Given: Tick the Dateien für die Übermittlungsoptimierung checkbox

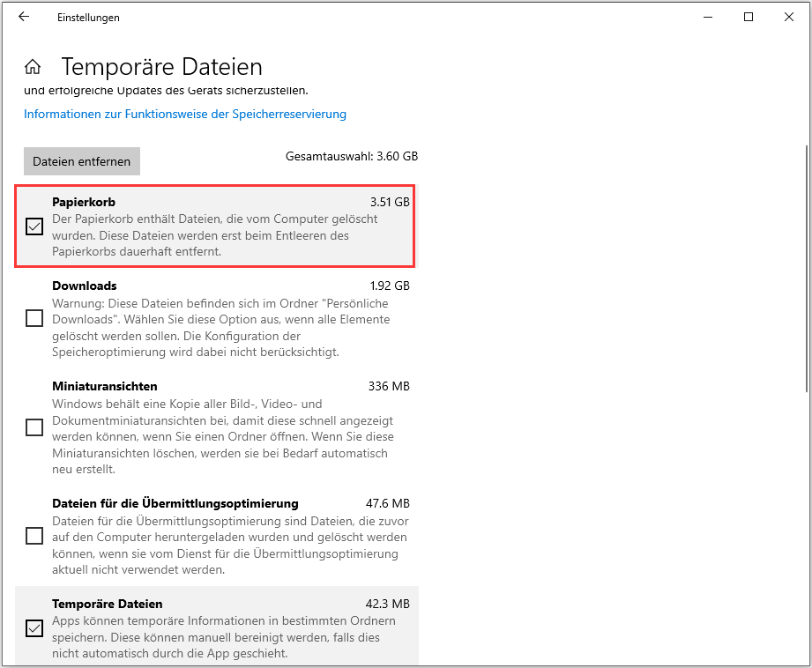Looking at the screenshot, I should [34, 536].
